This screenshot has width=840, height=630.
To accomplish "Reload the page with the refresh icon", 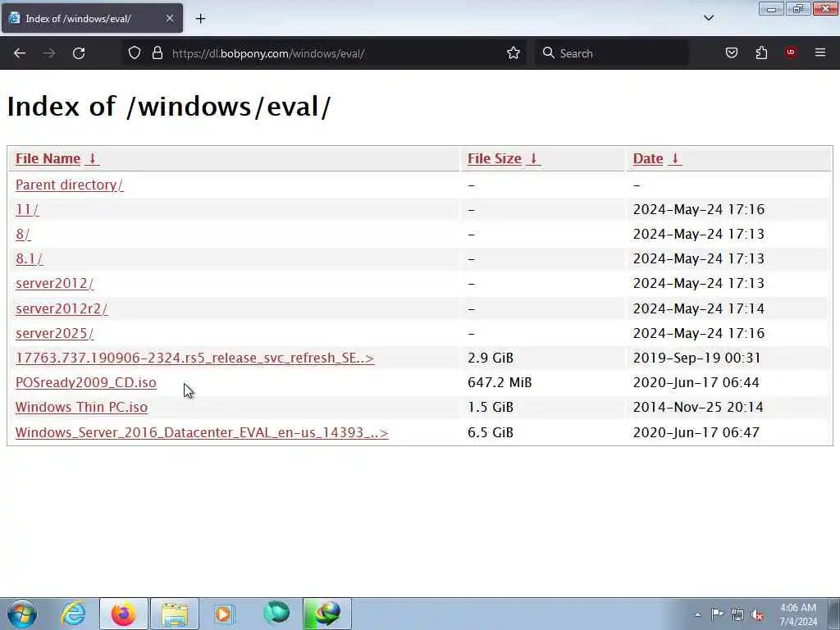I will click(x=79, y=53).
